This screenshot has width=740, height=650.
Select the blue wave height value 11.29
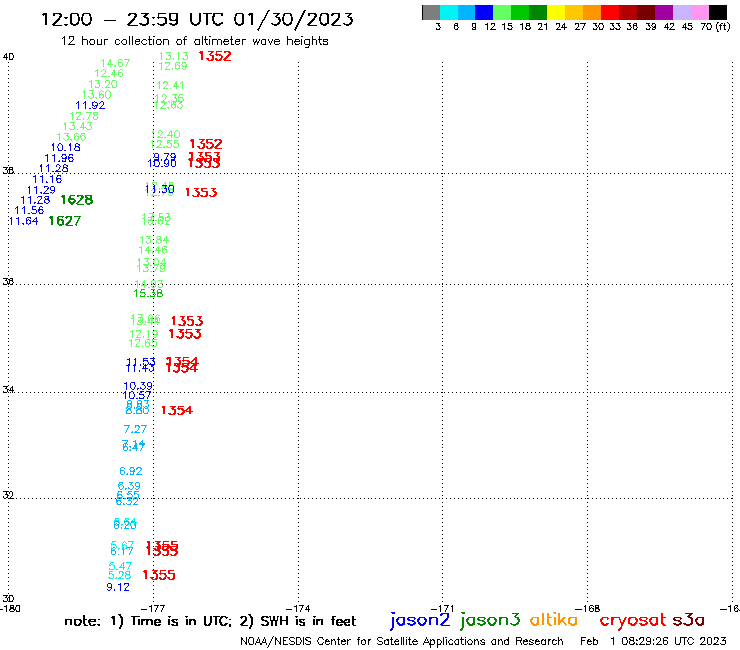41,190
